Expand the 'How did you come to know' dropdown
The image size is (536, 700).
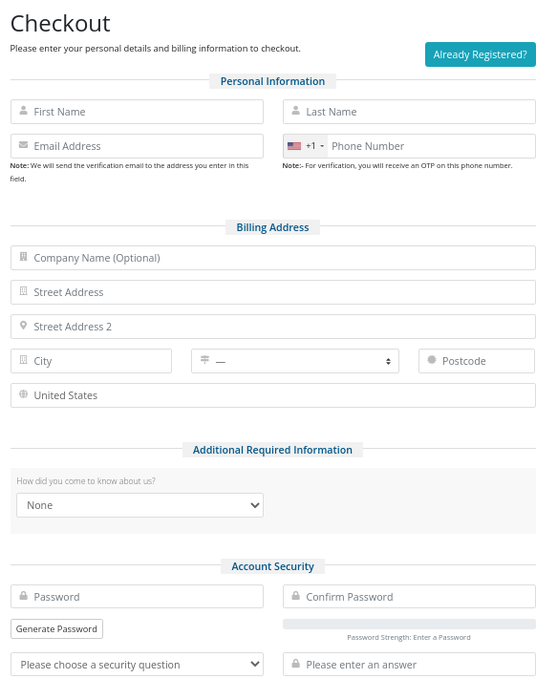click(140, 505)
